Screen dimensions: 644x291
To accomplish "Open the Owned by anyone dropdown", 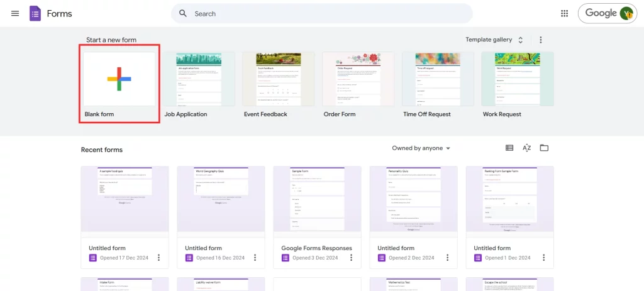I will click(x=421, y=148).
